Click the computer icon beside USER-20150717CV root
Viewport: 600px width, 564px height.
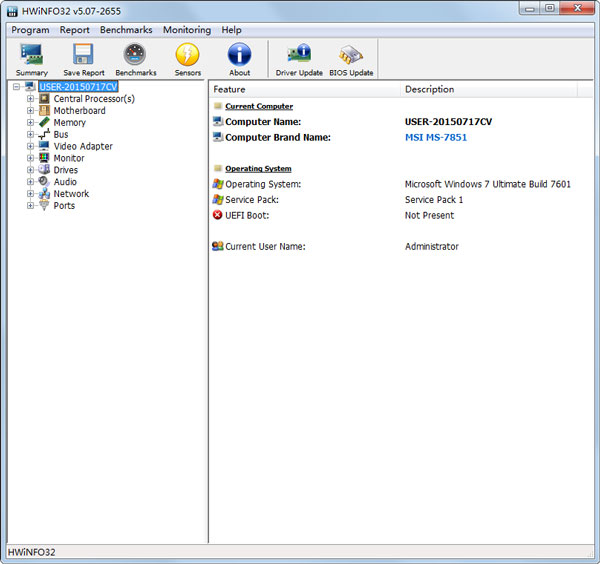tap(31, 87)
